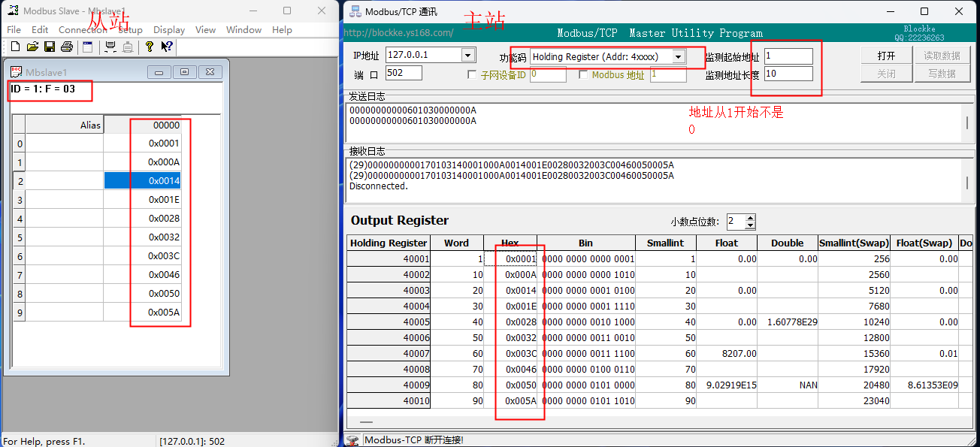The height and width of the screenshot is (447, 980).
Task: Click row header 7 in slave table
Action: pyautogui.click(x=20, y=275)
